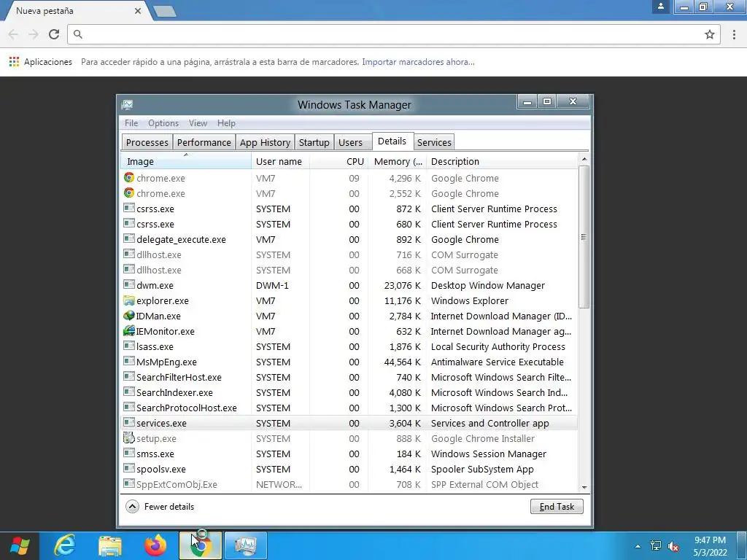
Task: Select chrome.exe icon with 2,552 K memory
Action: pyautogui.click(x=128, y=192)
